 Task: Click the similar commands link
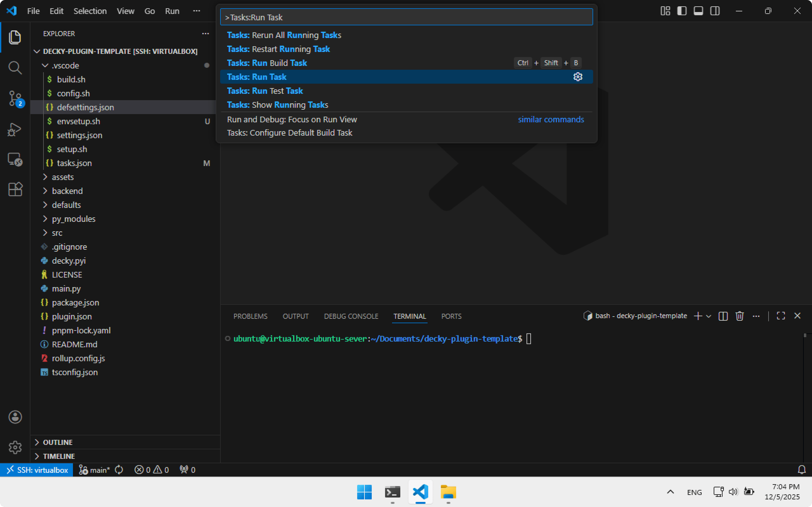pos(551,119)
